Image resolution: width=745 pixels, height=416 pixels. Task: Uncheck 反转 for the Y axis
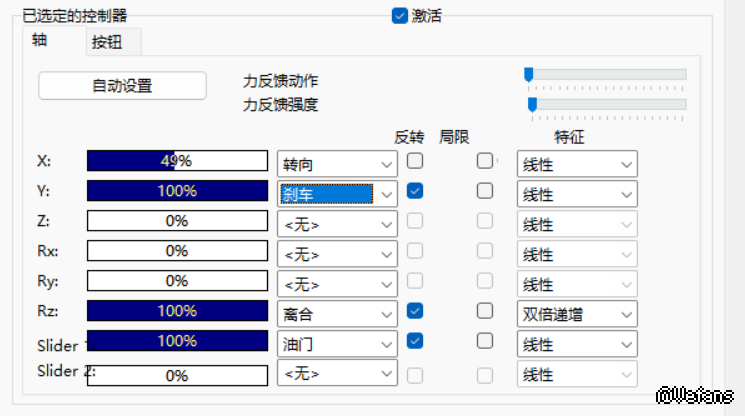tap(414, 190)
